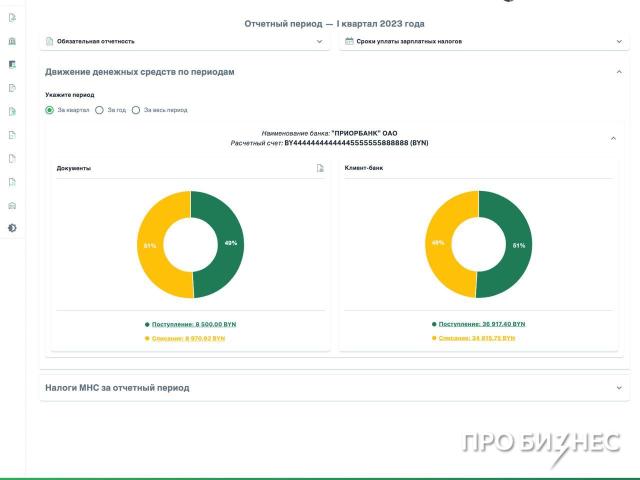The height and width of the screenshot is (480, 640).
Task: Choose the За весь период radio button
Action: click(x=136, y=110)
